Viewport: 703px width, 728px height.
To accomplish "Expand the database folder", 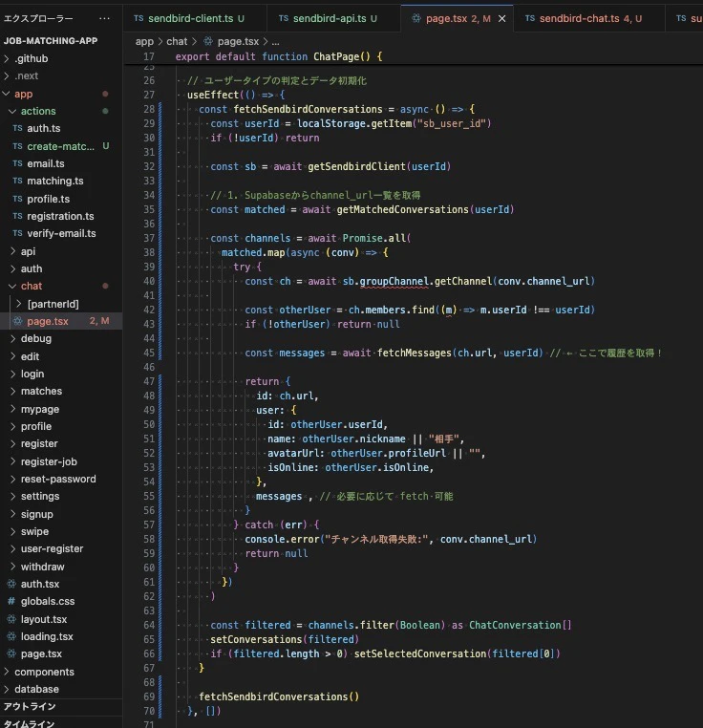I will 61,689.
